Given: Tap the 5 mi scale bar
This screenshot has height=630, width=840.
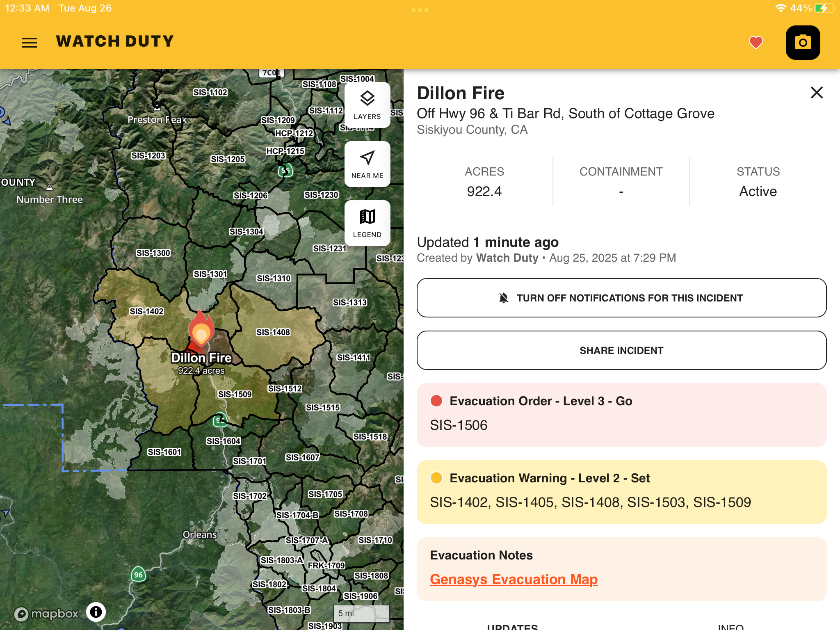Looking at the screenshot, I should [x=361, y=614].
